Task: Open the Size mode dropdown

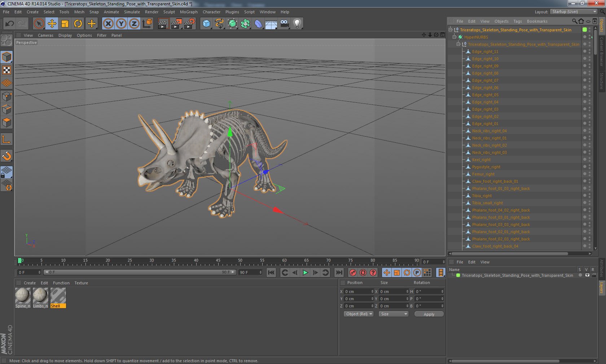Action: point(394,314)
